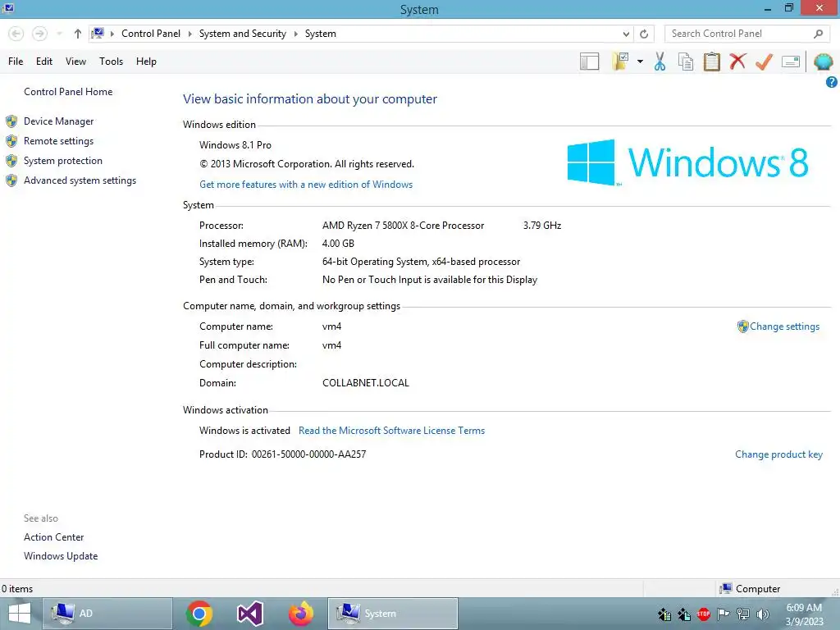Click the Forward navigation arrow

[x=39, y=34]
